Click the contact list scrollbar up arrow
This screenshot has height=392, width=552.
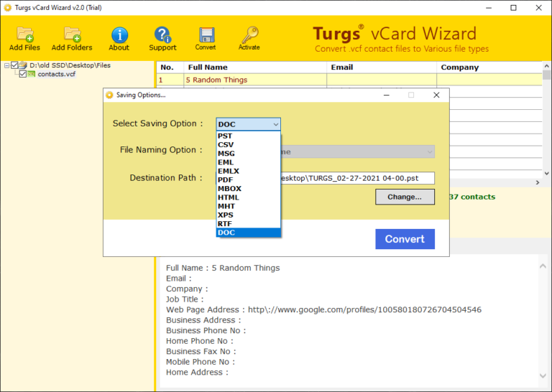tap(546, 66)
